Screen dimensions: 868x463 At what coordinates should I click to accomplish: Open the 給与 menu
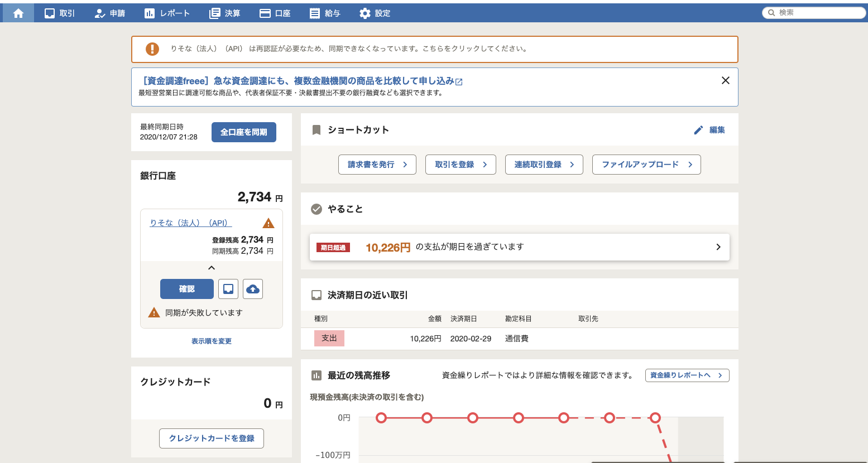click(325, 13)
